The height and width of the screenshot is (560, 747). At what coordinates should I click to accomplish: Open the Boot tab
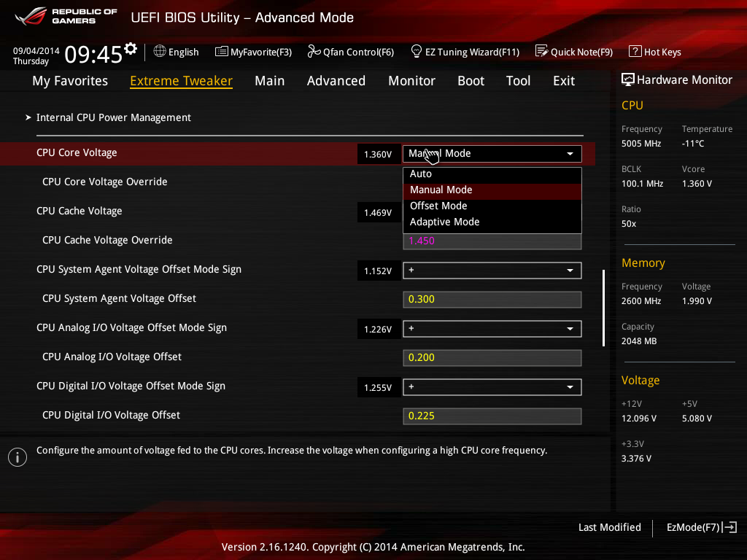click(x=471, y=81)
